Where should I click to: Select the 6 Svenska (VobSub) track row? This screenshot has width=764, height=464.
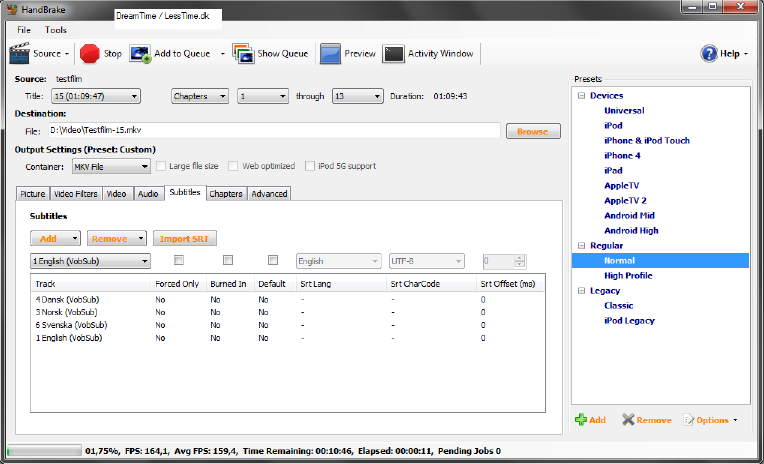287,325
